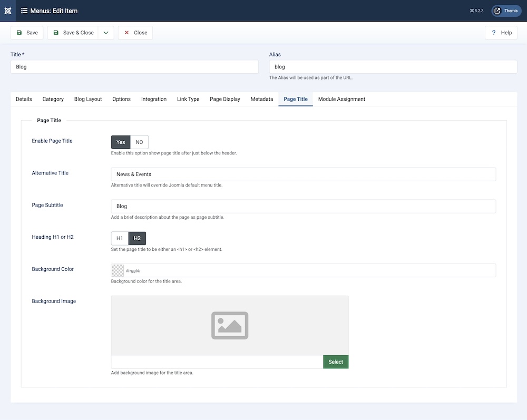Click Save & Close button
The width and height of the screenshot is (527, 420).
(x=73, y=33)
